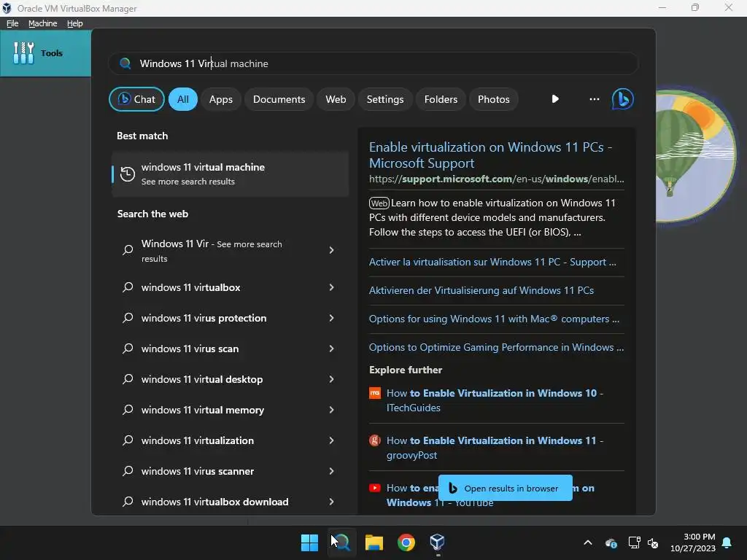Click the taskbar Search icon
Screen dimensions: 747x560
tap(341, 542)
